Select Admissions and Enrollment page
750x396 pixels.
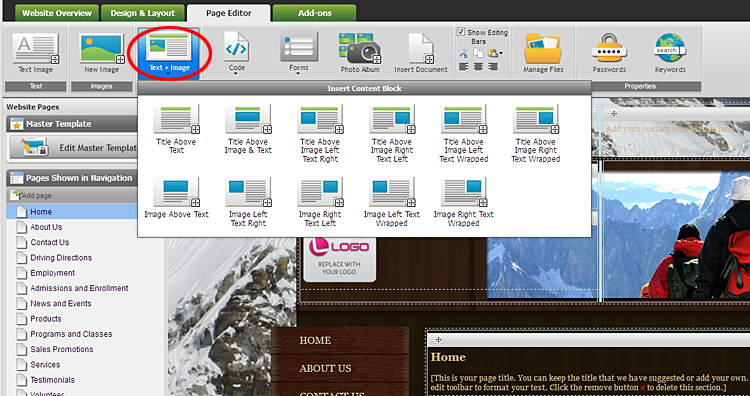click(79, 288)
